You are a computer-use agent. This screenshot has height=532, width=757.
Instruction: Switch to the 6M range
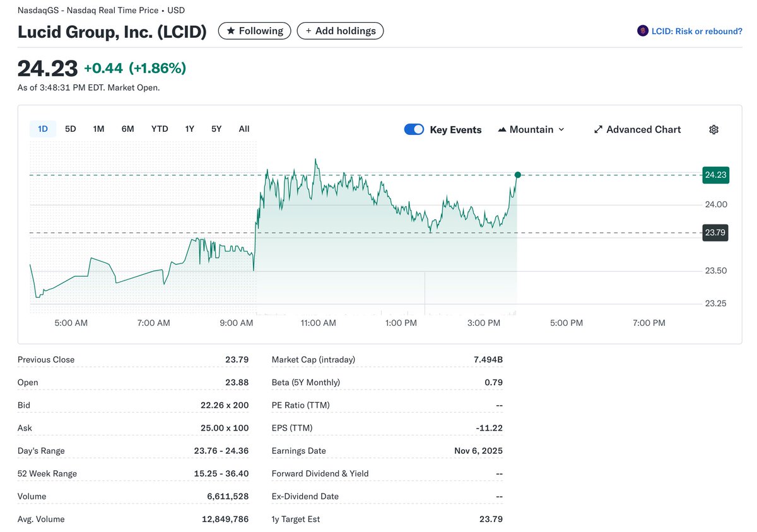pos(128,129)
